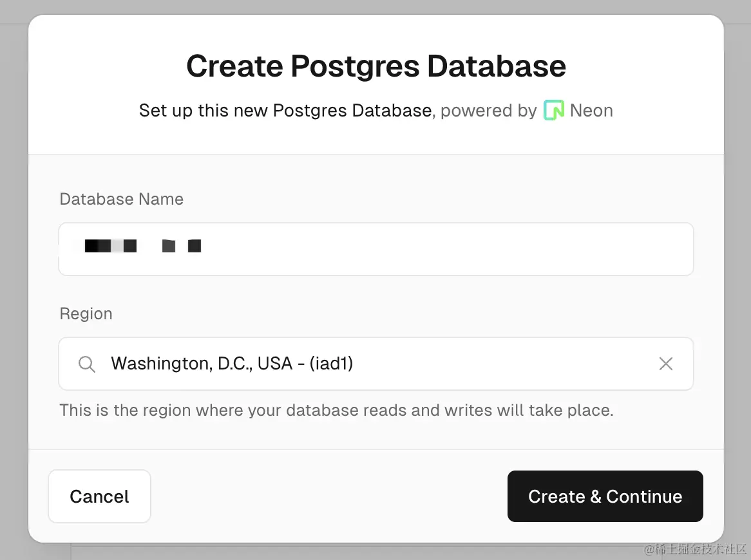Click the region helper text below the field
The width and height of the screenshot is (751, 560).
[336, 411]
